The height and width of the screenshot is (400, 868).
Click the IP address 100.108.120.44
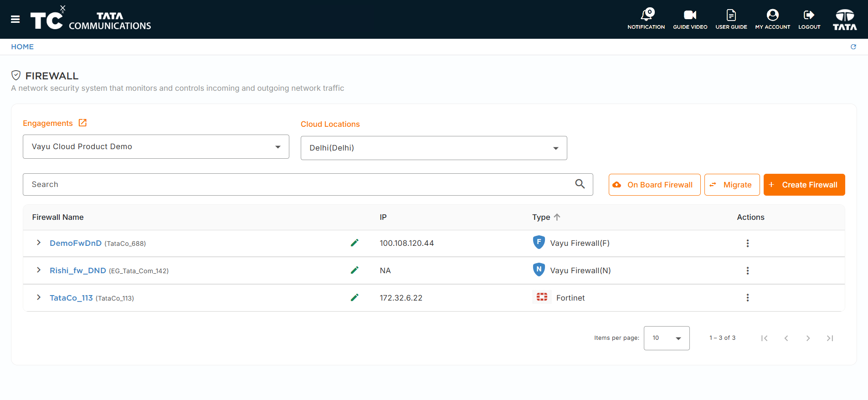(x=407, y=243)
